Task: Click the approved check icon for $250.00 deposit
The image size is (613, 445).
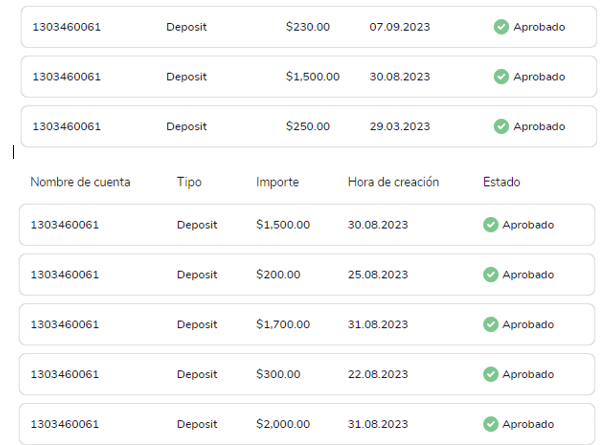Action: [x=501, y=127]
